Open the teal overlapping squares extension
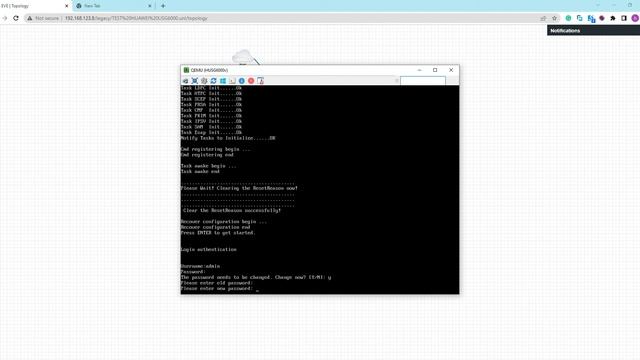This screenshot has width=640, height=360. (x=580, y=18)
